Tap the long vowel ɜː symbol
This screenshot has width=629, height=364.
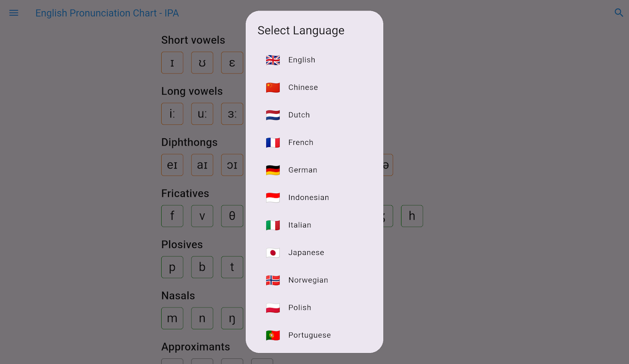pos(232,114)
